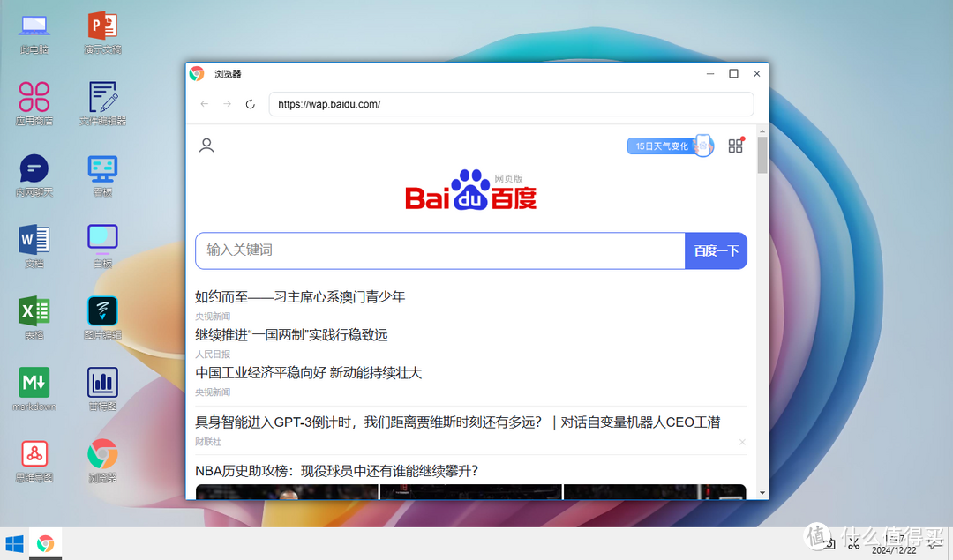Open the Baidu apps grid with red notification dot
Viewport: 953px width, 560px height.
coord(736,146)
